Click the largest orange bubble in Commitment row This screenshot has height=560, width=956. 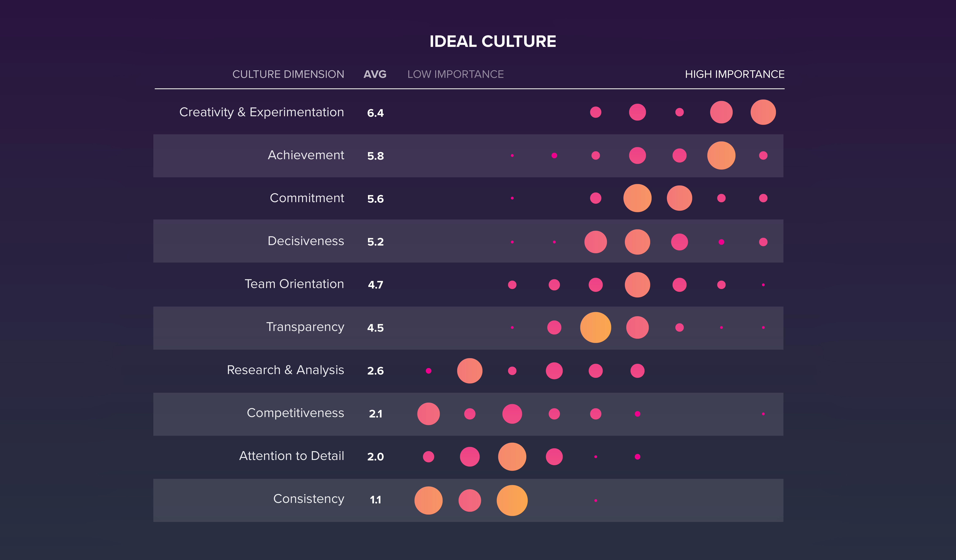(x=637, y=198)
